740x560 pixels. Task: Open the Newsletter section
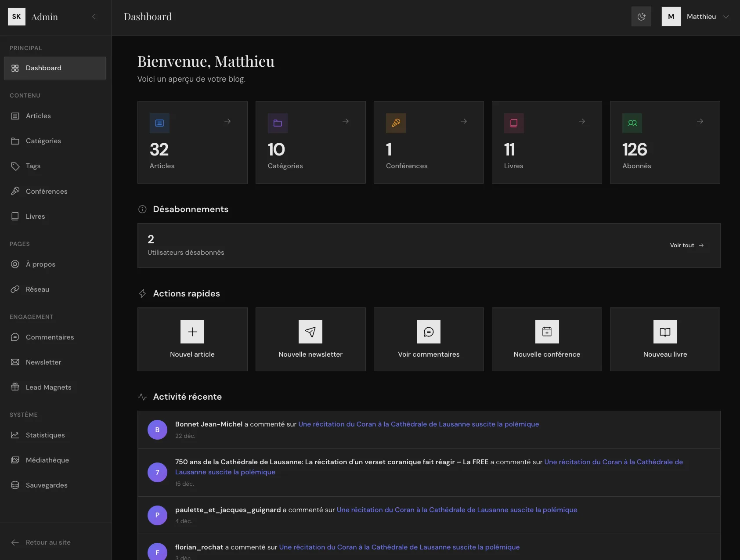[x=43, y=362]
